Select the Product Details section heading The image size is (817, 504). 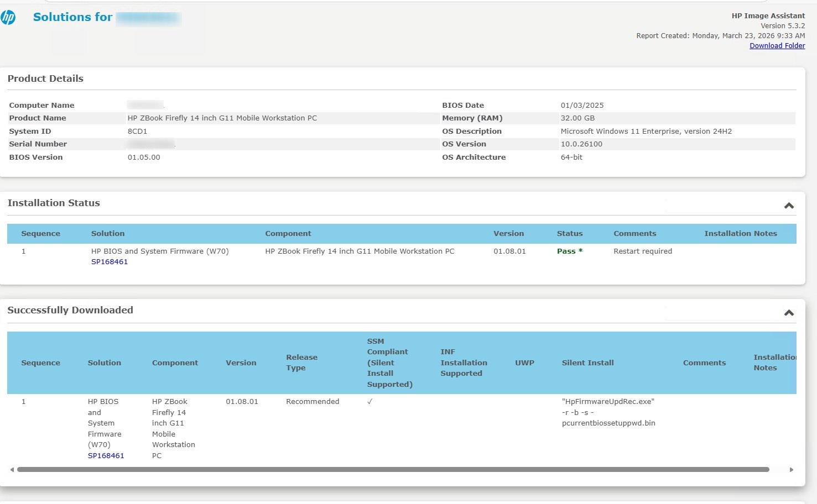pos(45,78)
